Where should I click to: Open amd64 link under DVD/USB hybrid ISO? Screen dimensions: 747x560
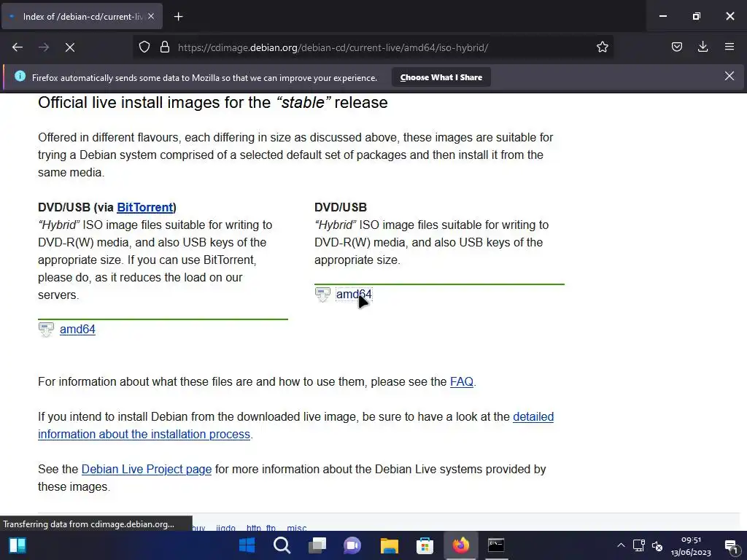click(354, 295)
